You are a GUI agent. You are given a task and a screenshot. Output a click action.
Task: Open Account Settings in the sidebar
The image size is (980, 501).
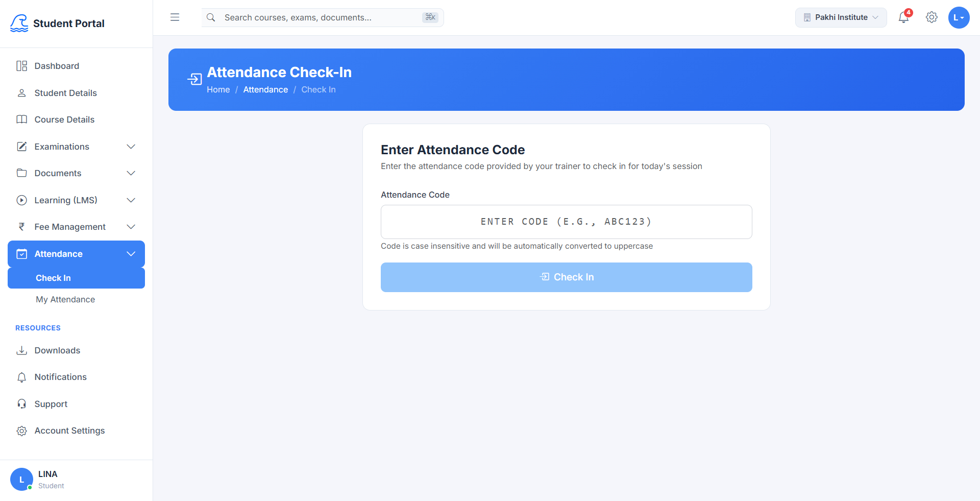click(76, 431)
